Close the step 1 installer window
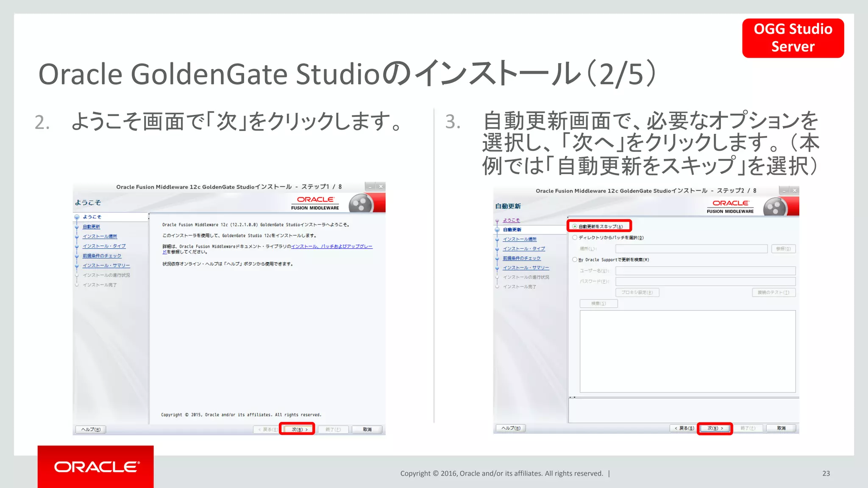This screenshot has width=868, height=488. click(381, 186)
